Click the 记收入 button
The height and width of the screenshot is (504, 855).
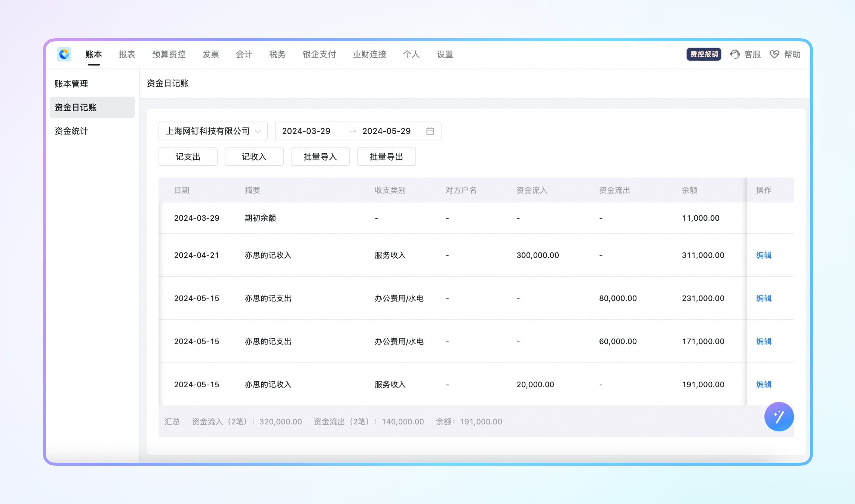pos(254,157)
